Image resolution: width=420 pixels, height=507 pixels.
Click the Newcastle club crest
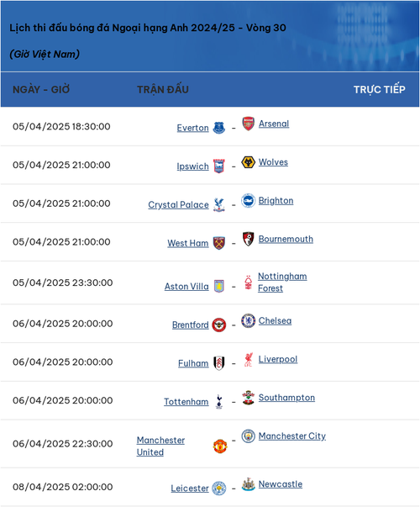tap(248, 484)
